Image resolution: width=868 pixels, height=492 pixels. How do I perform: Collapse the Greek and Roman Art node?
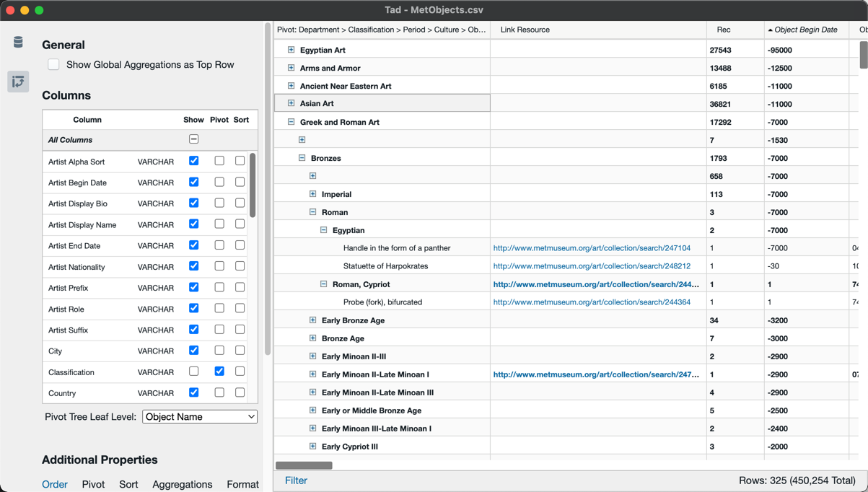coord(291,121)
